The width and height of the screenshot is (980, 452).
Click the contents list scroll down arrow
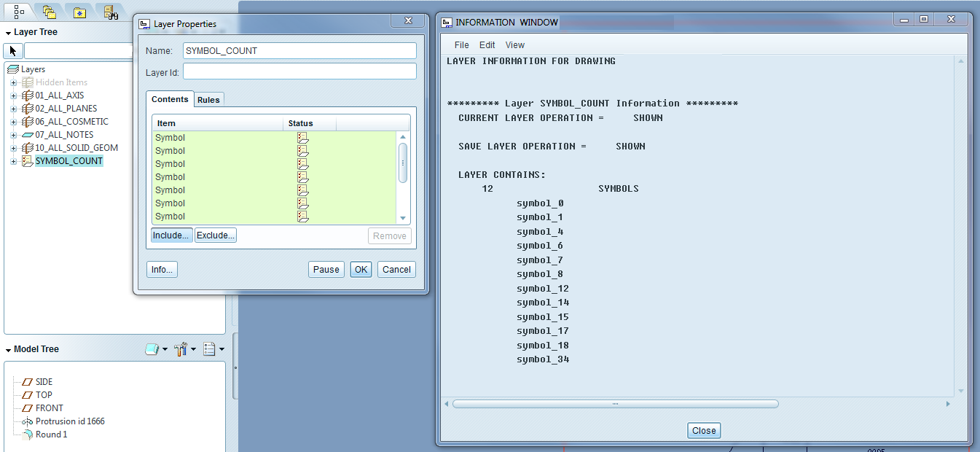403,218
